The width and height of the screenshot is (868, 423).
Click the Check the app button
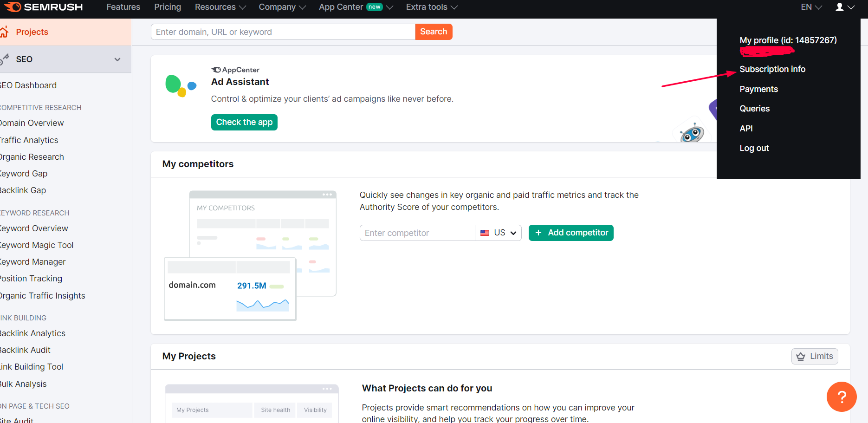tap(244, 122)
